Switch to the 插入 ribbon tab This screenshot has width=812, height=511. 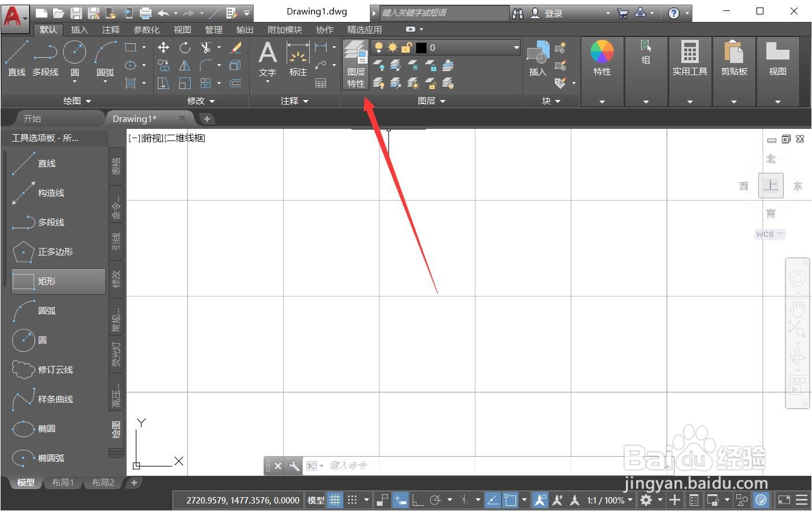point(79,29)
